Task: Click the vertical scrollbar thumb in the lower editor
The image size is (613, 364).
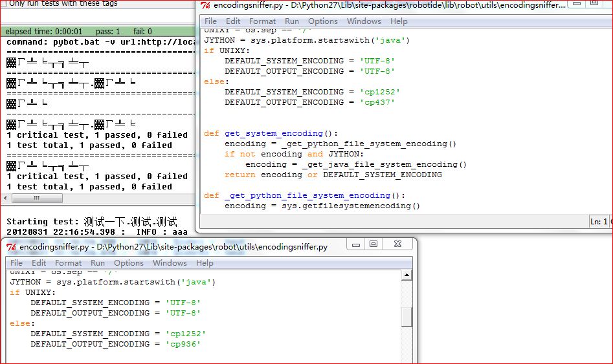Action: [407, 317]
